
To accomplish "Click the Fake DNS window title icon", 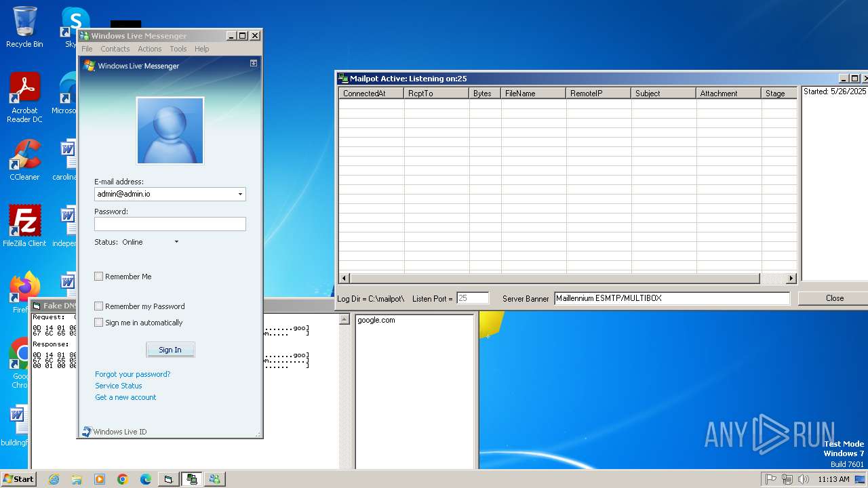I will (37, 306).
